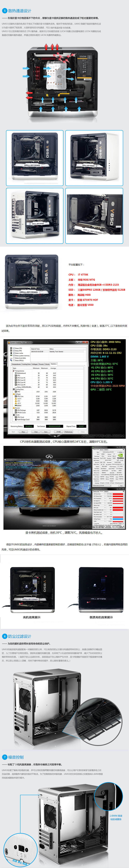The height and width of the screenshot is (868, 129).
Task: Open CPUID from the stability test window
Action: pyautogui.click(x=58, y=432)
